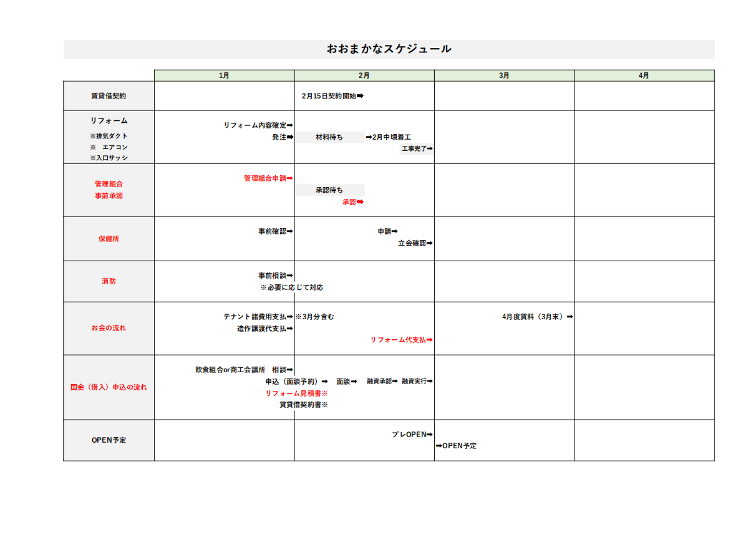The width and height of the screenshot is (756, 535).
Task: Click 2月15日契約開始 entry
Action: [332, 96]
